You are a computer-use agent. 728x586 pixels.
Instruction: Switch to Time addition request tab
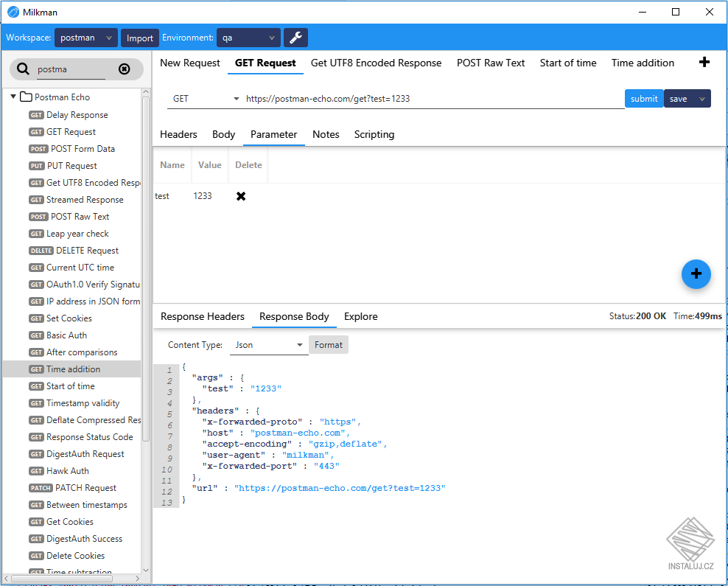click(x=643, y=63)
